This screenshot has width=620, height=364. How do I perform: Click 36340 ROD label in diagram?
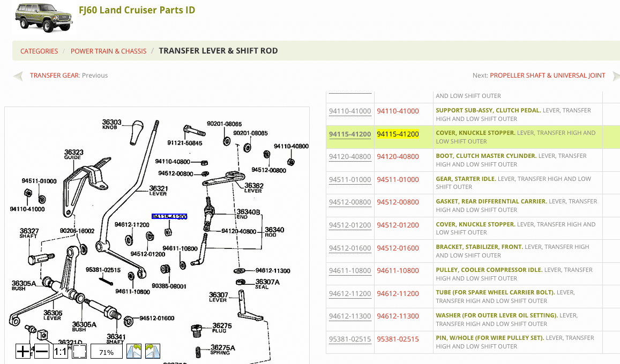pyautogui.click(x=274, y=232)
